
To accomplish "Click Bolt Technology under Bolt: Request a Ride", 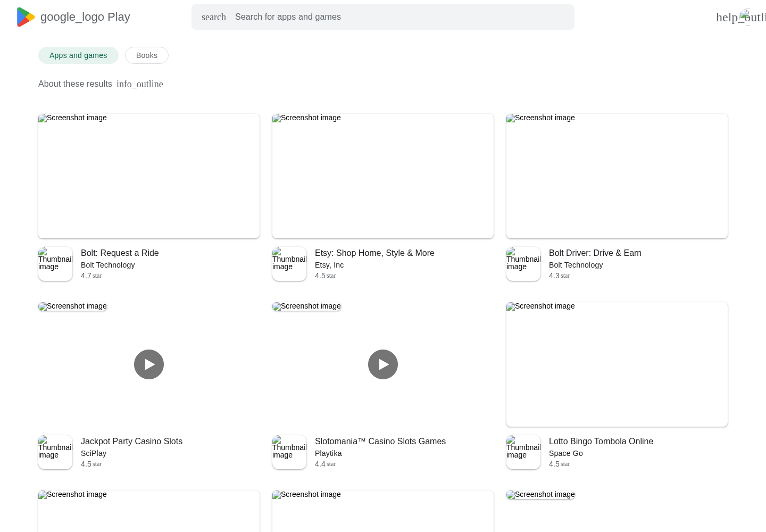I will coord(108,265).
